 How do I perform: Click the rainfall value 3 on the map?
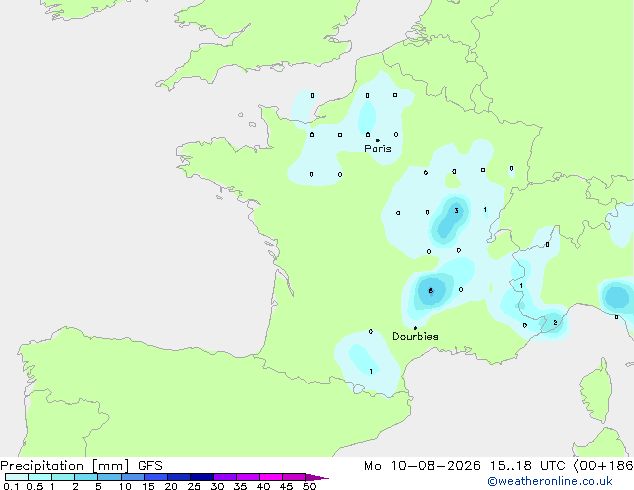pos(456,210)
